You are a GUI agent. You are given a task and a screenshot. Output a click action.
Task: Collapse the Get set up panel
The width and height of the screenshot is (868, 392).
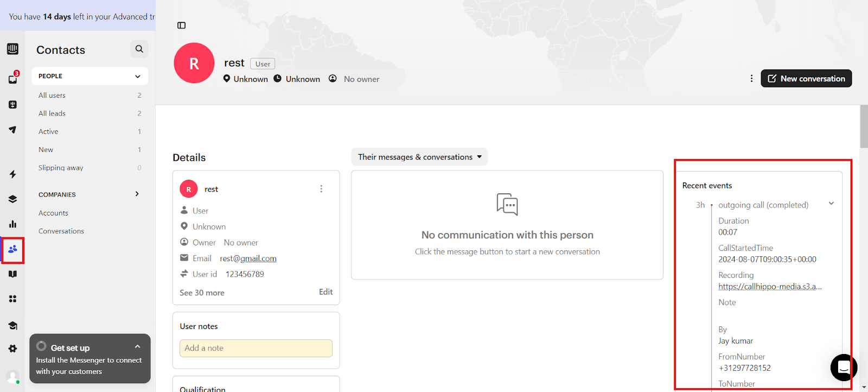137,346
